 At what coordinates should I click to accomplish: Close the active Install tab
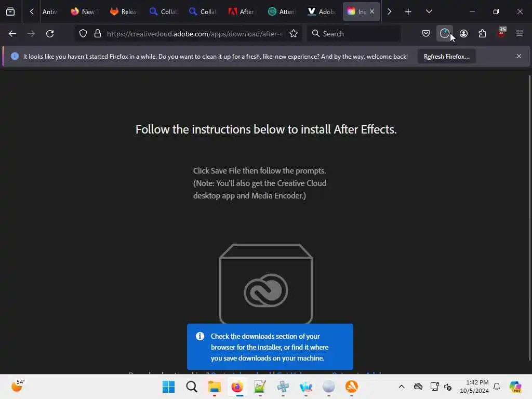(372, 11)
